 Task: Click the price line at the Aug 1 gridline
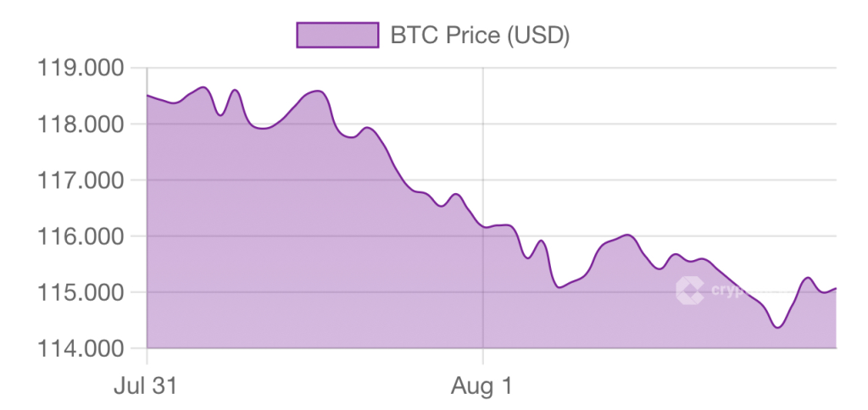pyautogui.click(x=482, y=226)
